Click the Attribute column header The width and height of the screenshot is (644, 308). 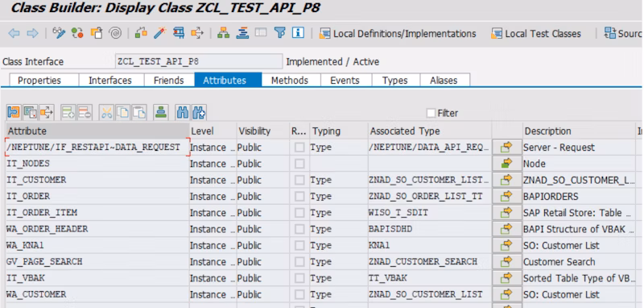tap(97, 131)
